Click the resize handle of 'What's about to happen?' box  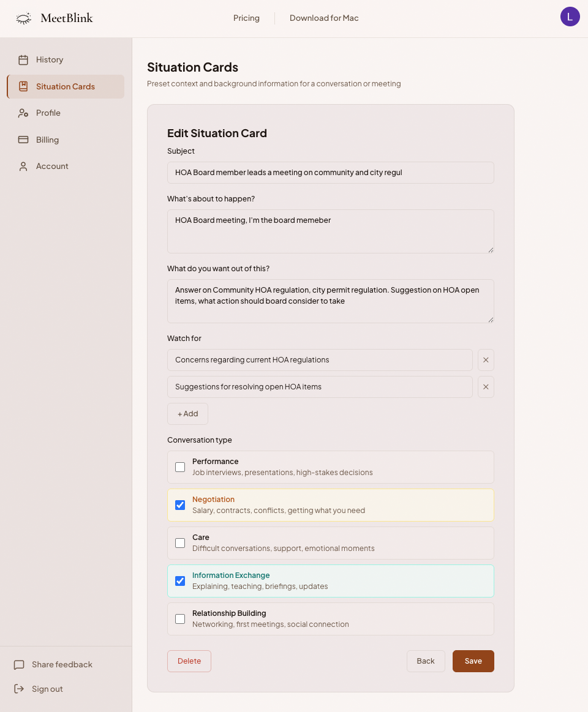pyautogui.click(x=491, y=250)
